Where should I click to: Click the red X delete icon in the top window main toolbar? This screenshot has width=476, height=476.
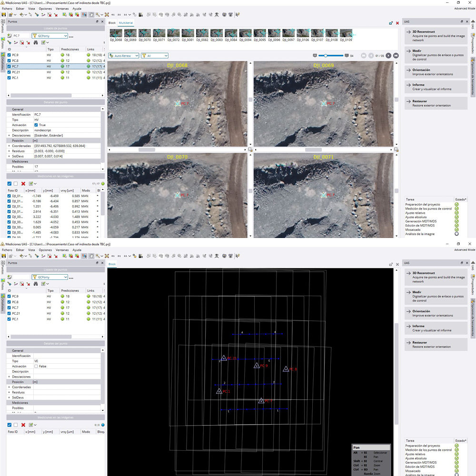(56, 15)
